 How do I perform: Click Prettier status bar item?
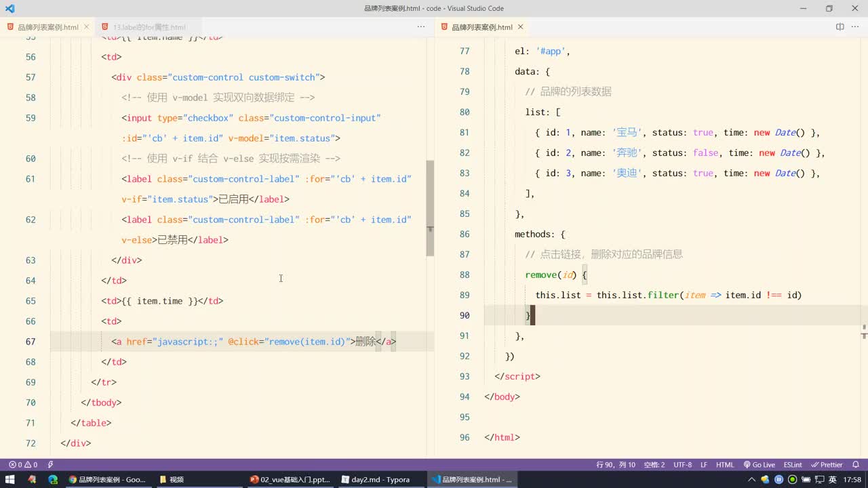coord(827,465)
